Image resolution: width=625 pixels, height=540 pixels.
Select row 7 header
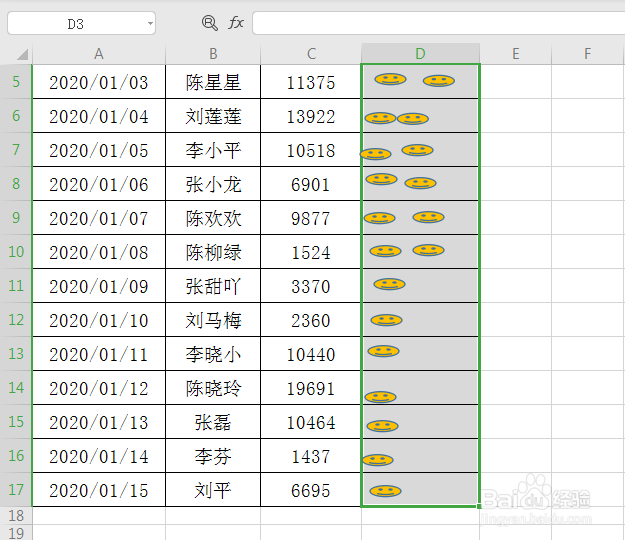(x=16, y=150)
